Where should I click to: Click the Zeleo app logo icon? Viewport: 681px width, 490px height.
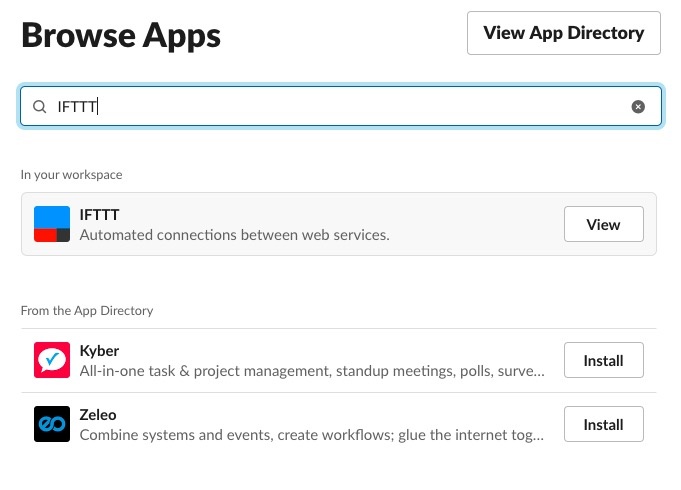[52, 424]
